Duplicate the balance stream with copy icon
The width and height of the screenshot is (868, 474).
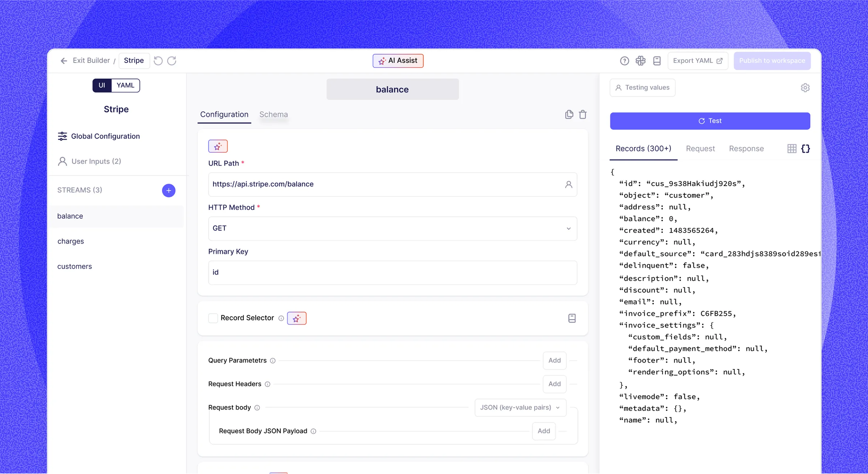click(x=569, y=114)
